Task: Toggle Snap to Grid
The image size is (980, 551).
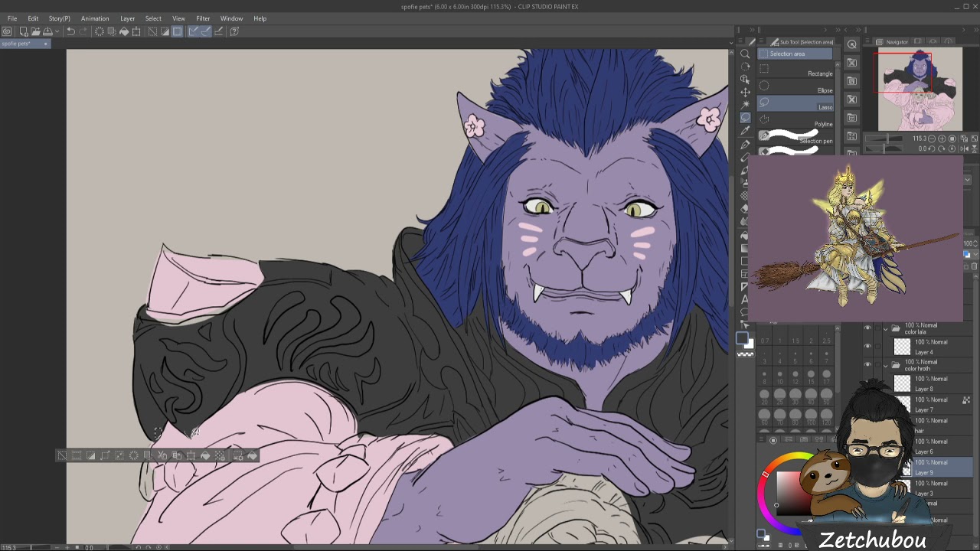Action: tap(218, 31)
